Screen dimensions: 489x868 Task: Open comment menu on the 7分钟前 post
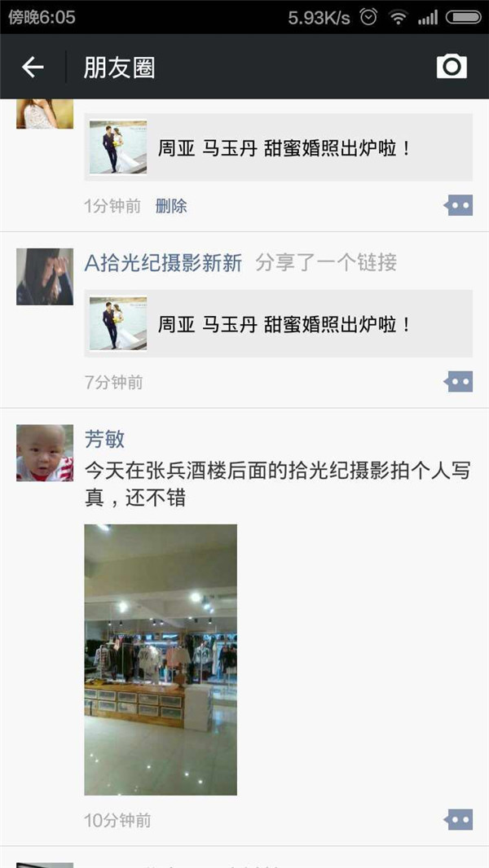point(459,381)
